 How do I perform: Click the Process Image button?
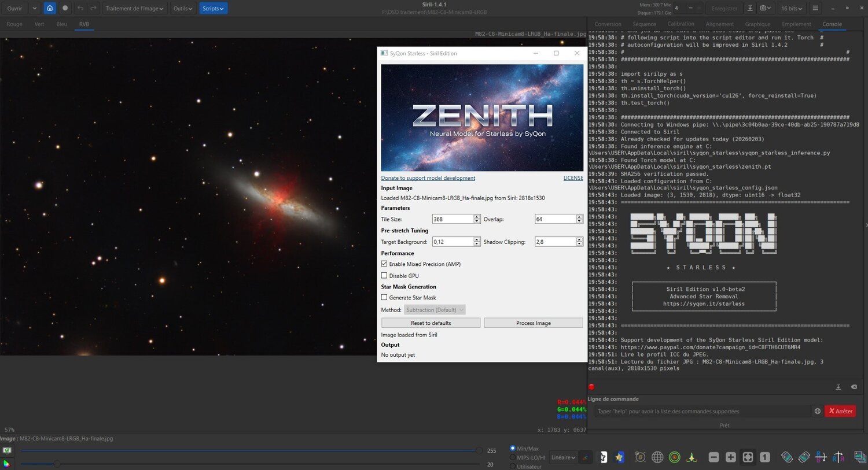coord(534,323)
